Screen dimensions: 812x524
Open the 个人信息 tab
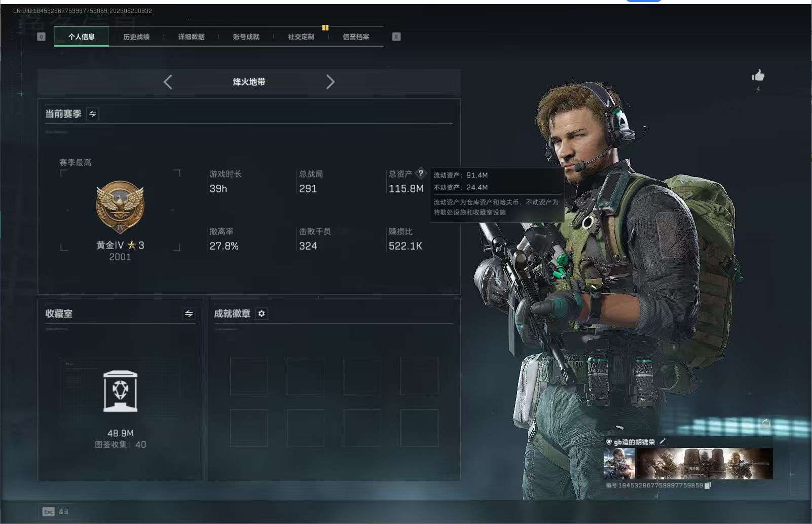coord(82,37)
